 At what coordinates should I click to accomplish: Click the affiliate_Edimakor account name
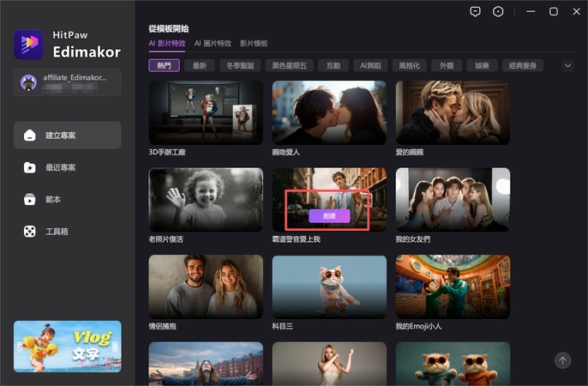[x=75, y=78]
